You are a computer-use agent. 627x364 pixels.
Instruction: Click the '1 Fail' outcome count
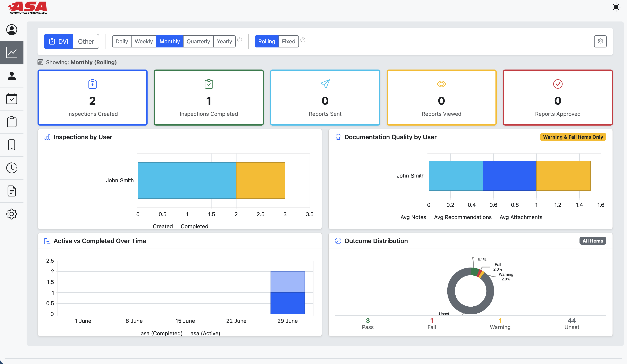coord(432,324)
